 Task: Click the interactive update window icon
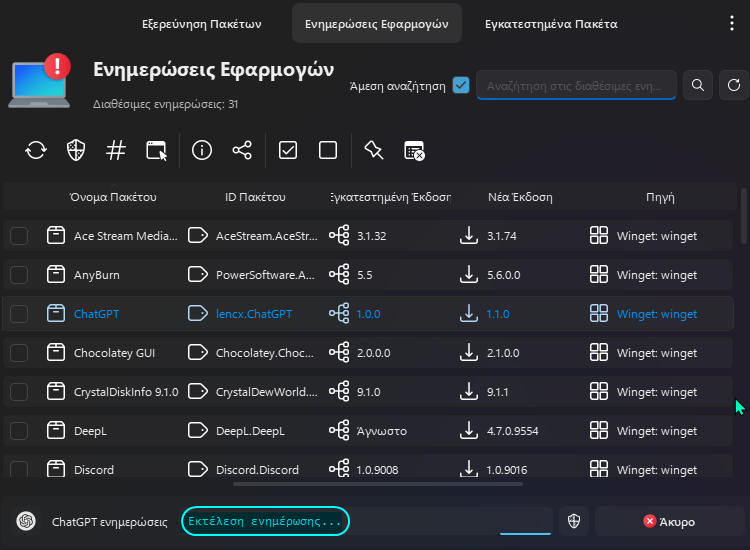(x=156, y=151)
